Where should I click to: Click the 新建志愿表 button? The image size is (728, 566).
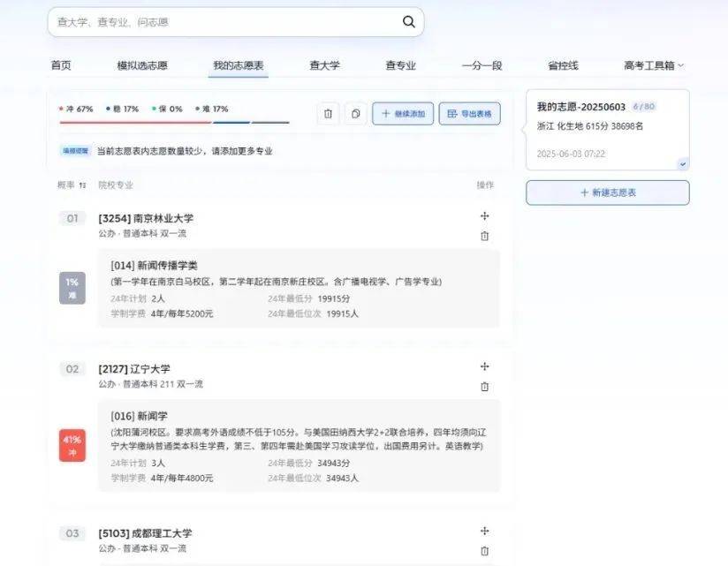(607, 192)
